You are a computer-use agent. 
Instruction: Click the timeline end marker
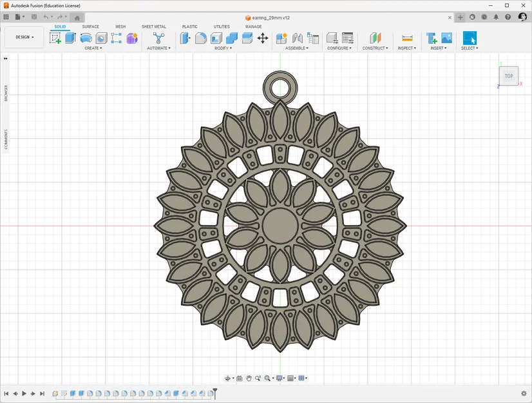pyautogui.click(x=214, y=393)
